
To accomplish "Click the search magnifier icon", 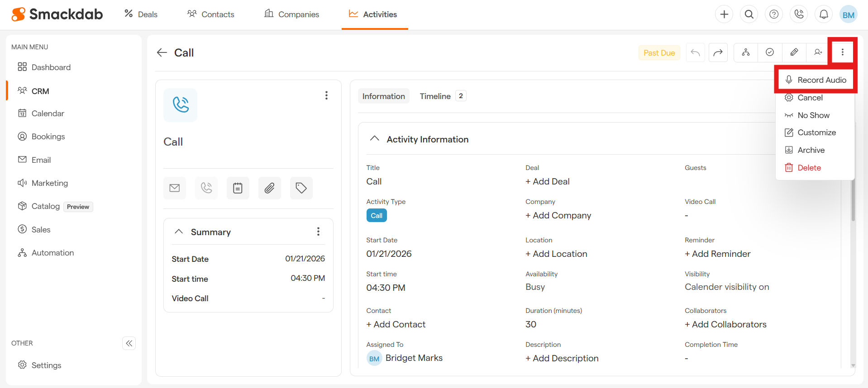I will (749, 14).
